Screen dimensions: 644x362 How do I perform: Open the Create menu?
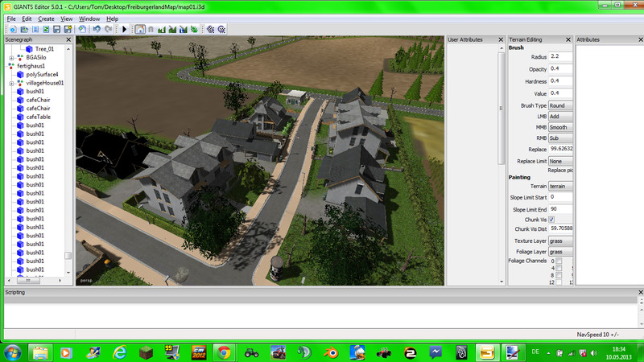tap(46, 19)
